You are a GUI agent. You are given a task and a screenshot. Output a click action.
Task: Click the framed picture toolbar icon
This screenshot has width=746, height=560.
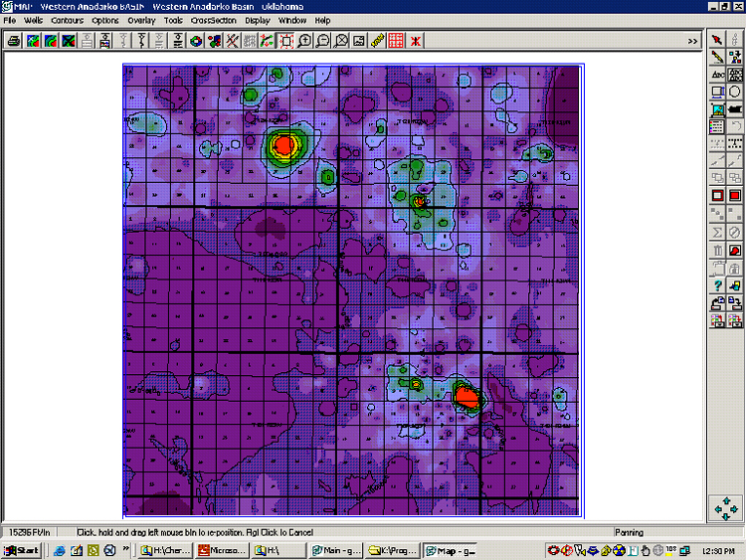point(359,41)
